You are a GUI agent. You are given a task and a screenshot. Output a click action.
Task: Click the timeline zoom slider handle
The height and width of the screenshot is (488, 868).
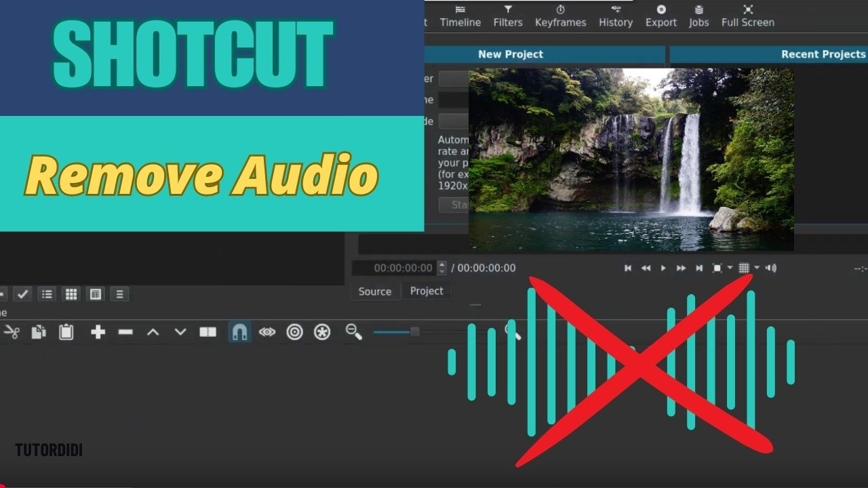[x=415, y=331]
